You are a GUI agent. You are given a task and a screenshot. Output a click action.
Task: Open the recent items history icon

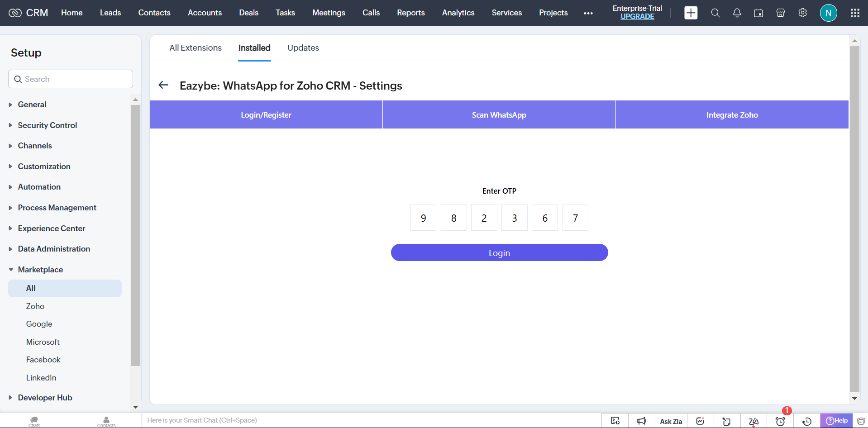pyautogui.click(x=806, y=421)
